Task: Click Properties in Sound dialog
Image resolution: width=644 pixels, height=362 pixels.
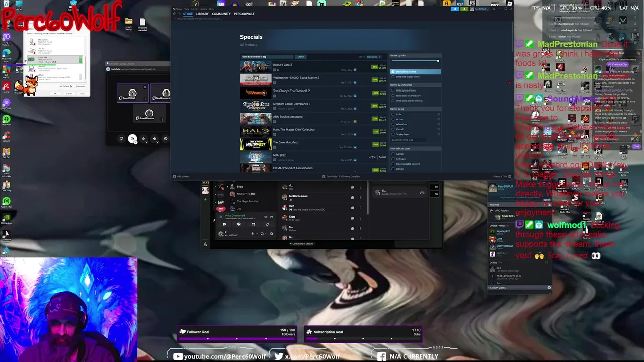Action: [80, 86]
